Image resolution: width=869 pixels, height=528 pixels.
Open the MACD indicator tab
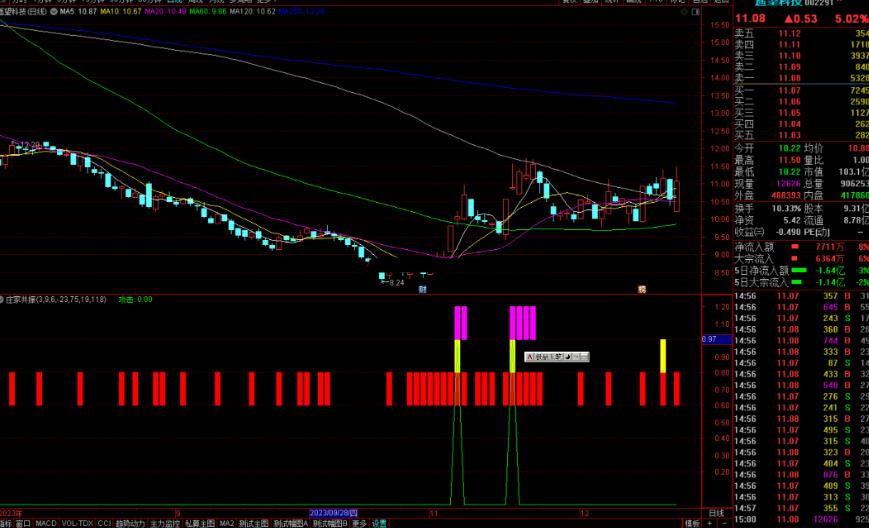click(47, 524)
